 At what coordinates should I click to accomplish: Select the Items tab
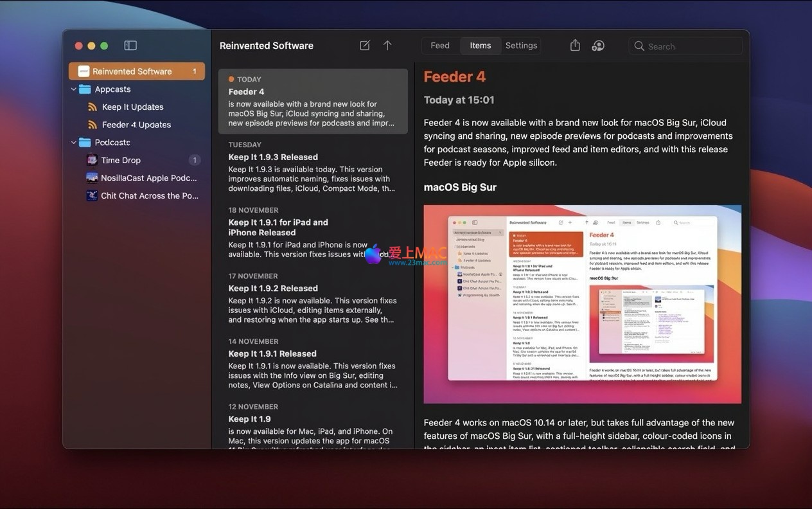[x=481, y=46]
